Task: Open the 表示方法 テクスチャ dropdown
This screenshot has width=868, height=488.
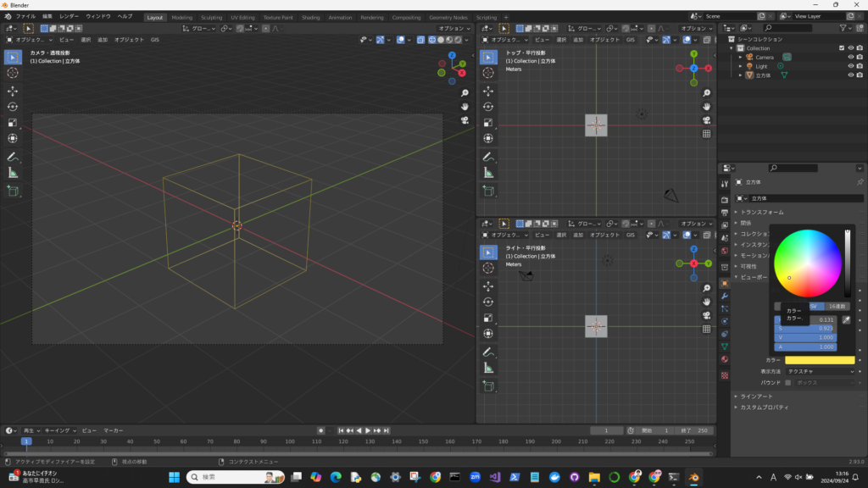Action: (x=819, y=371)
